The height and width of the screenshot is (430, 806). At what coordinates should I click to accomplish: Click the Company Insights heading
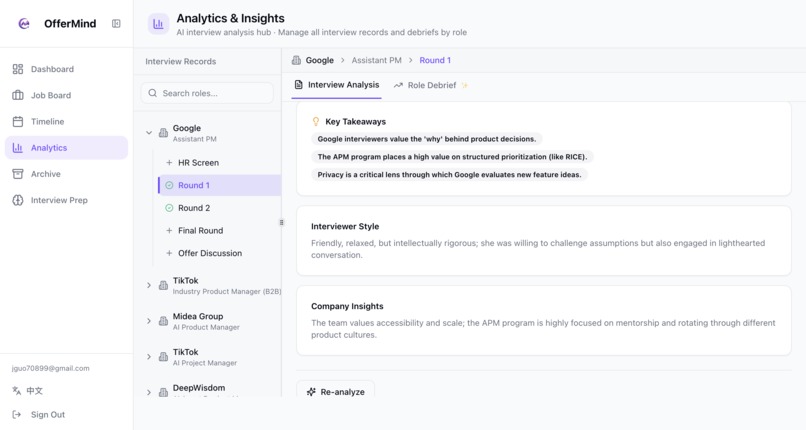coord(347,306)
